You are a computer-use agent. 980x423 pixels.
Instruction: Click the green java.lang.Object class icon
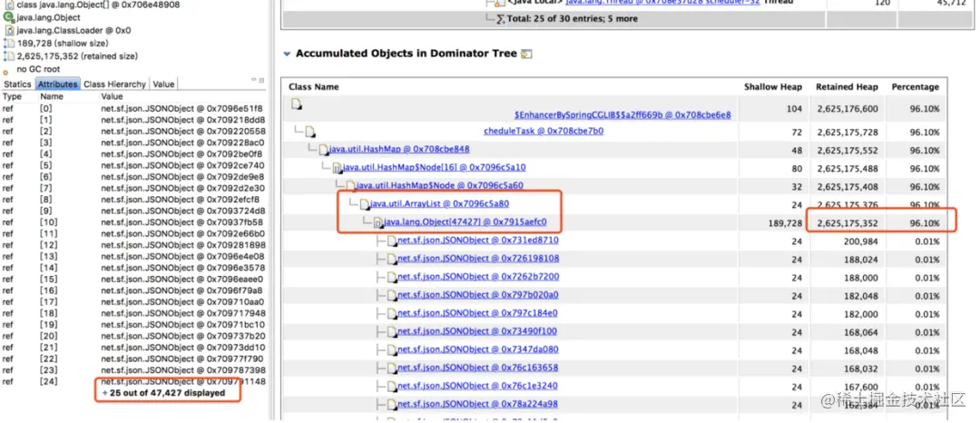pyautogui.click(x=9, y=17)
